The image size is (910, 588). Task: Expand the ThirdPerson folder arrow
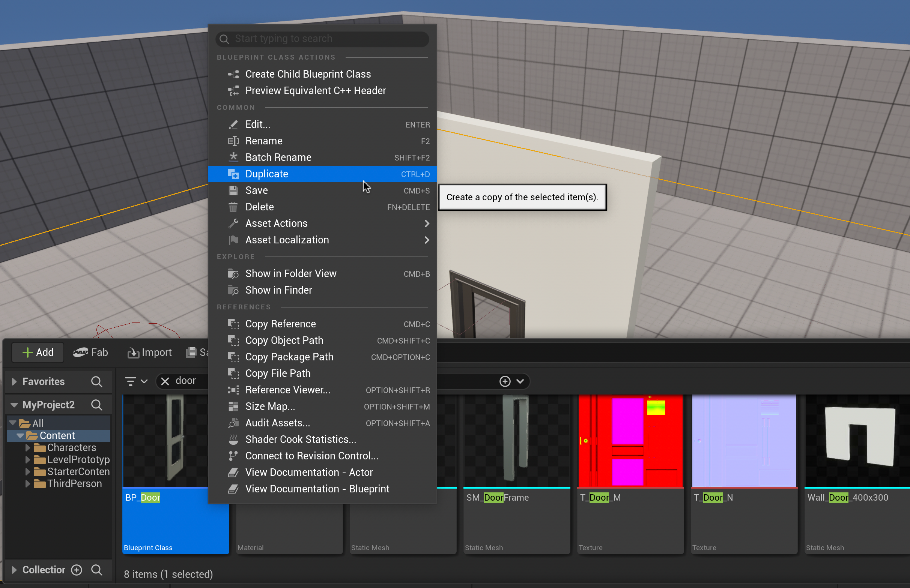pos(28,483)
